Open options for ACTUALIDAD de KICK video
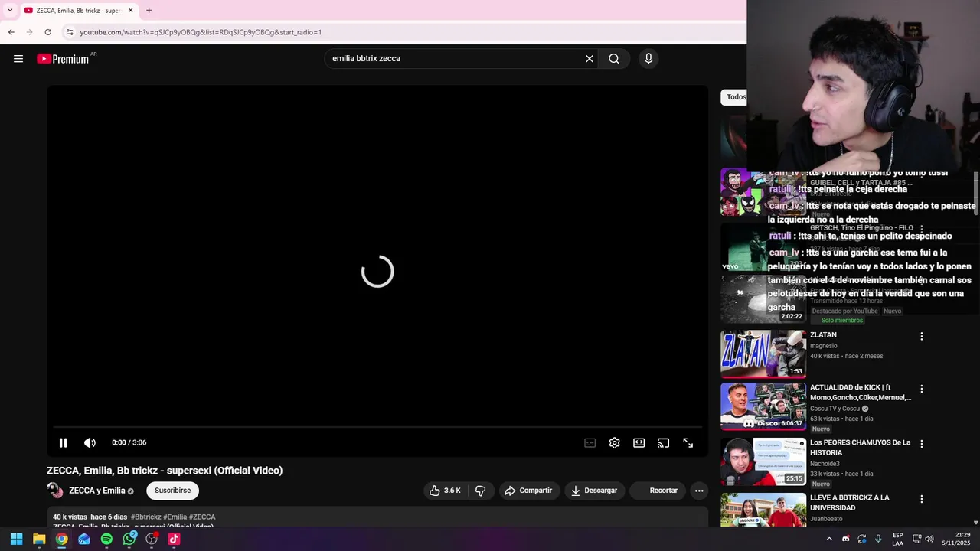 pyautogui.click(x=922, y=389)
